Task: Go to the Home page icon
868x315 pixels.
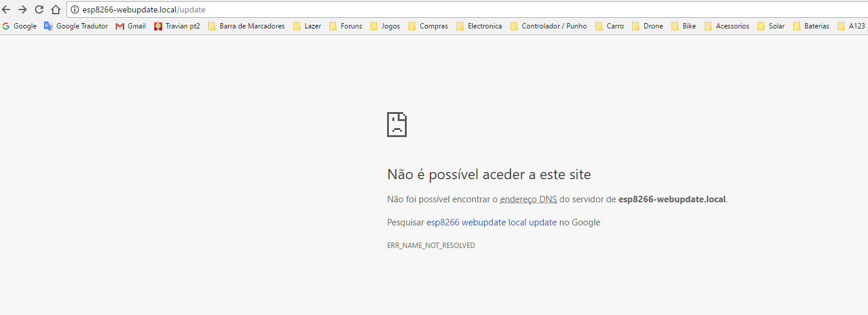Action: coord(56,9)
